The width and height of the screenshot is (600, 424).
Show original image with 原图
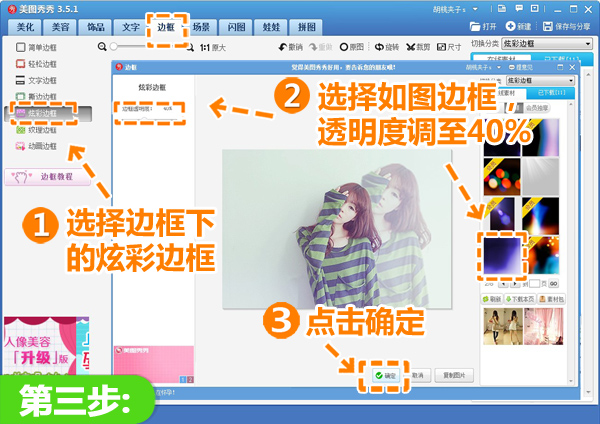tap(352, 47)
